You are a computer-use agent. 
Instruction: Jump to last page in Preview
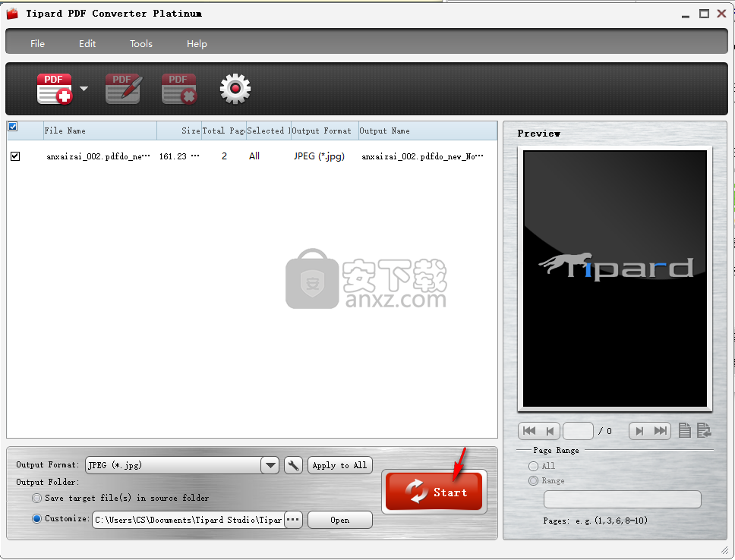coord(660,431)
